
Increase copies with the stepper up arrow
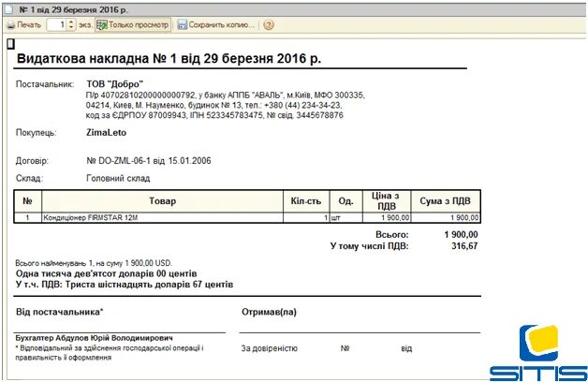pos(71,22)
